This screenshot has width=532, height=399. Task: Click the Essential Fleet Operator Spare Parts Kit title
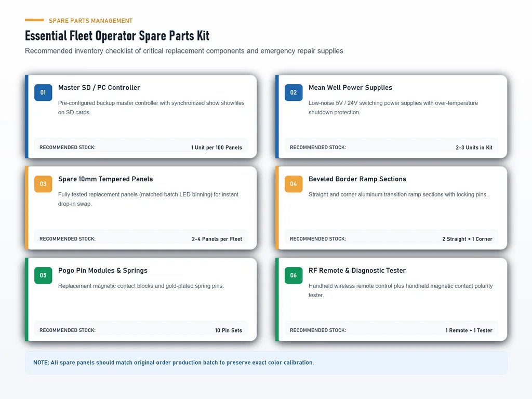click(117, 36)
